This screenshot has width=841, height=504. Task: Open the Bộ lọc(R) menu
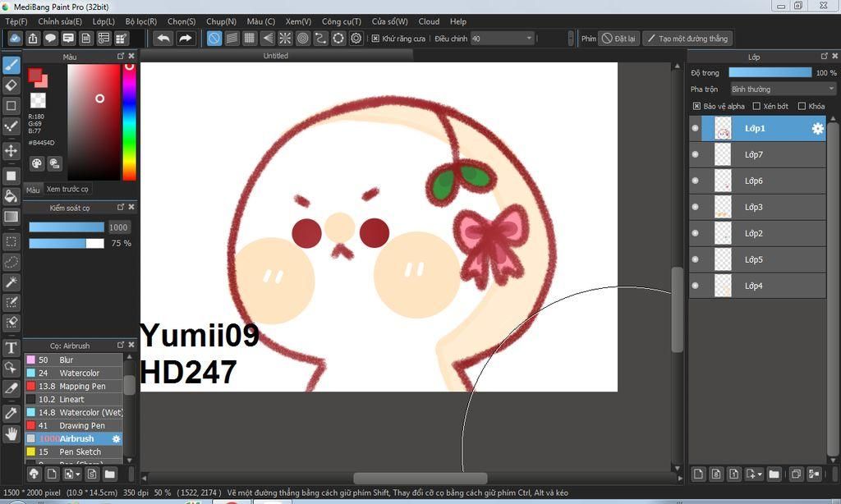(x=141, y=21)
